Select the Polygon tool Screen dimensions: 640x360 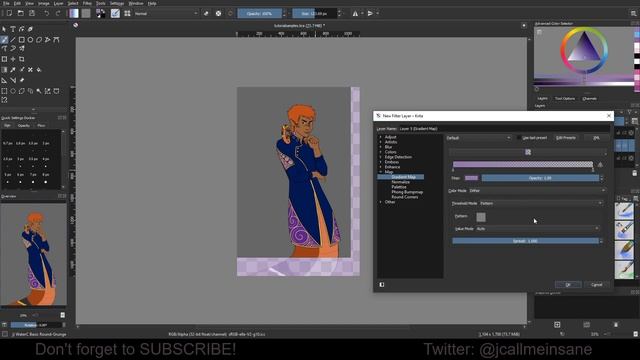[39, 40]
